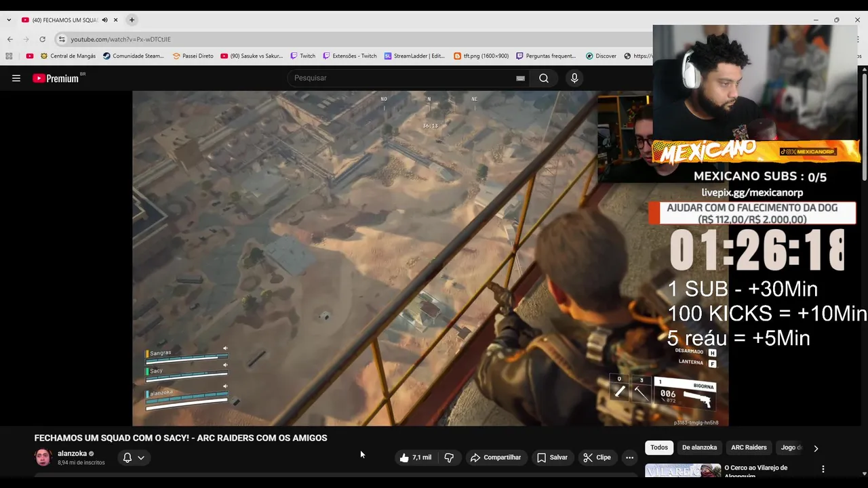Start voice search with microphone icon
This screenshot has height=488, width=868.
coord(574,78)
